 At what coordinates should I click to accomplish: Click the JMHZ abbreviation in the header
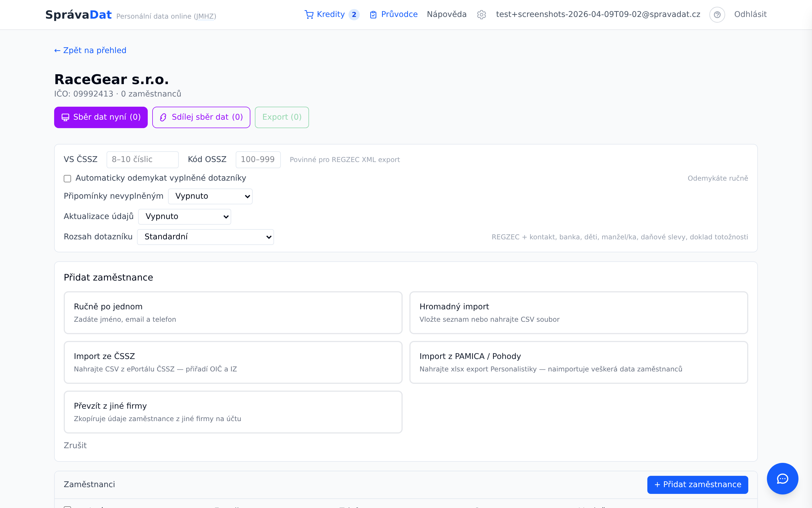click(x=205, y=16)
